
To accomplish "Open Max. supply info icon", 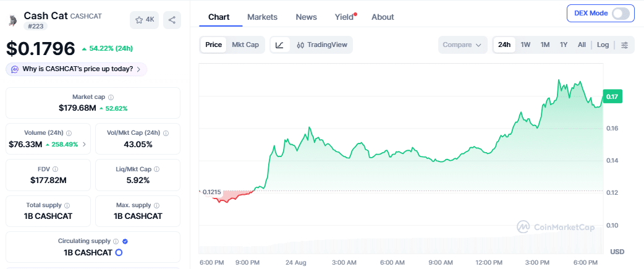I will click(157, 205).
